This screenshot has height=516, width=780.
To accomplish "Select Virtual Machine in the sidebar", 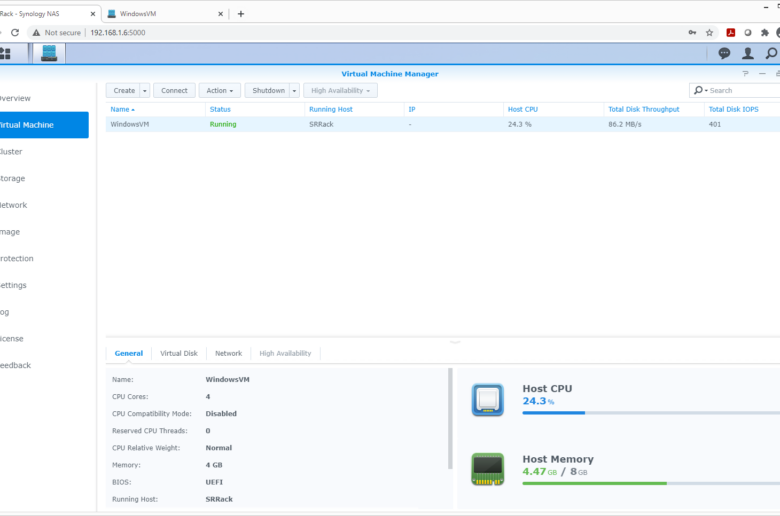I will (x=44, y=125).
